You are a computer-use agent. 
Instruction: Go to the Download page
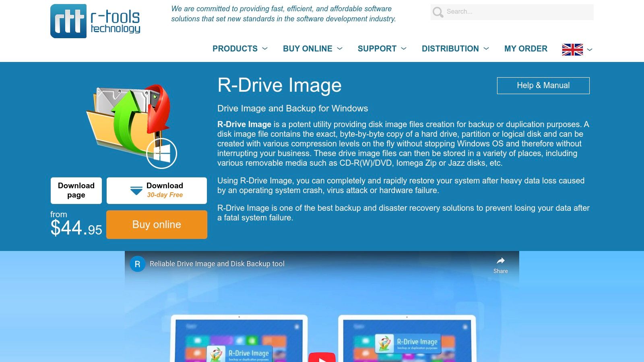click(76, 191)
